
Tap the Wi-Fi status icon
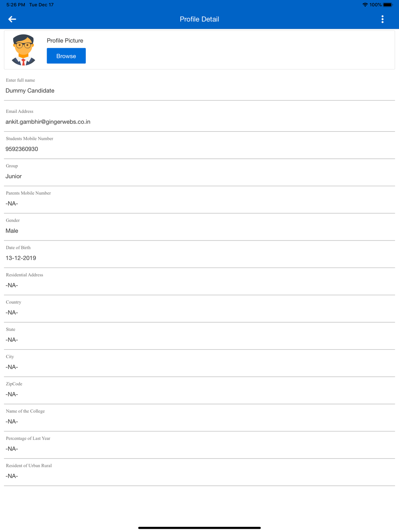coord(365,5)
